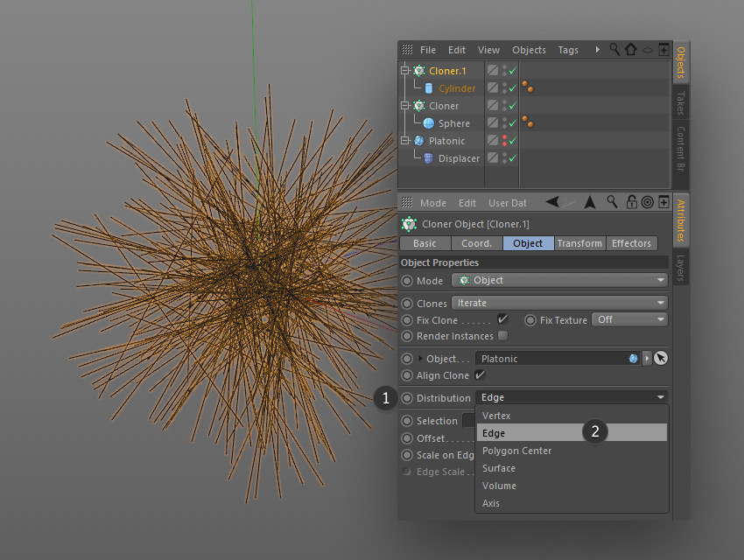744x560 pixels.
Task: Collapse the Platonic tree node
Action: click(404, 141)
